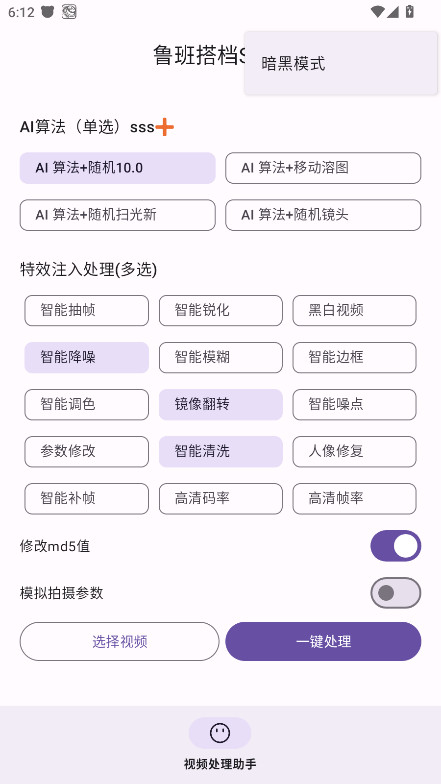Tap the battery icon in status bar
The height and width of the screenshot is (784, 441).
point(410,12)
